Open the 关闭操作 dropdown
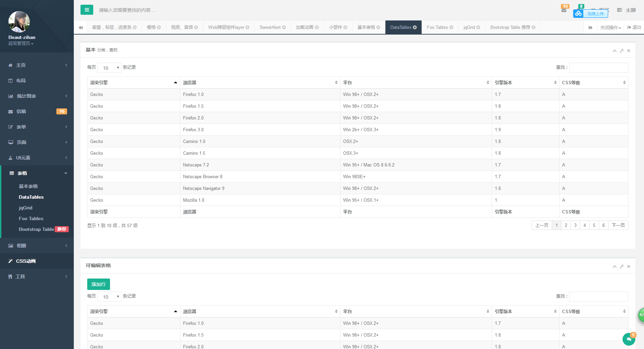The width and height of the screenshot is (644, 349). [610, 28]
